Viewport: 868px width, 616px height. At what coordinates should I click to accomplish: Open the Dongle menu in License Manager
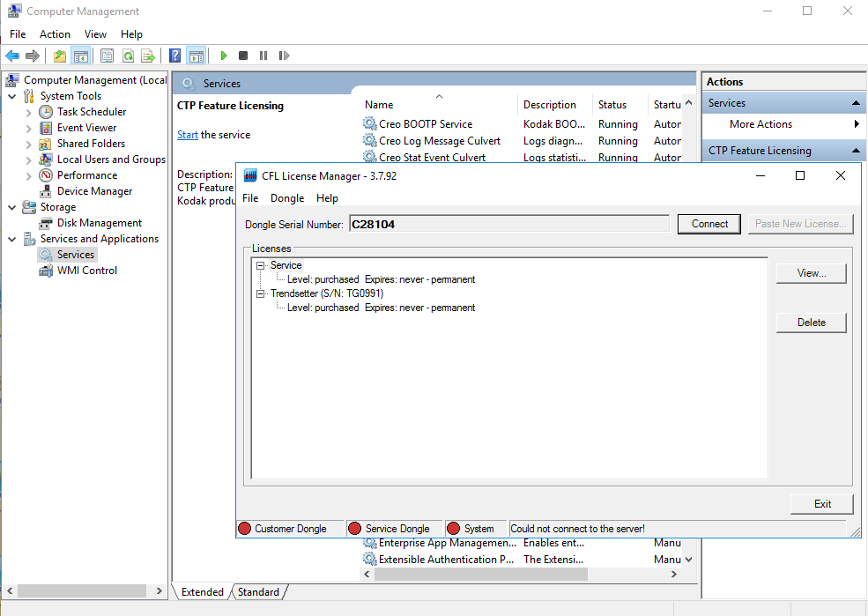click(x=287, y=198)
